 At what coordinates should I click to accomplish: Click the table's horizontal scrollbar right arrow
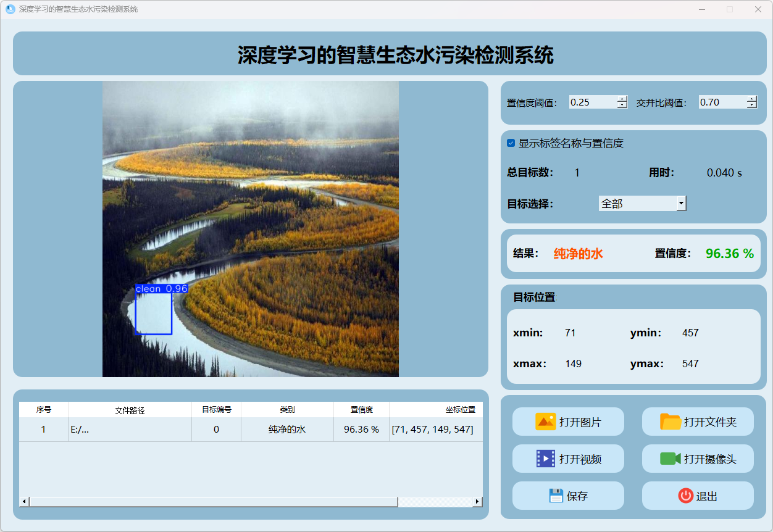pos(477,502)
